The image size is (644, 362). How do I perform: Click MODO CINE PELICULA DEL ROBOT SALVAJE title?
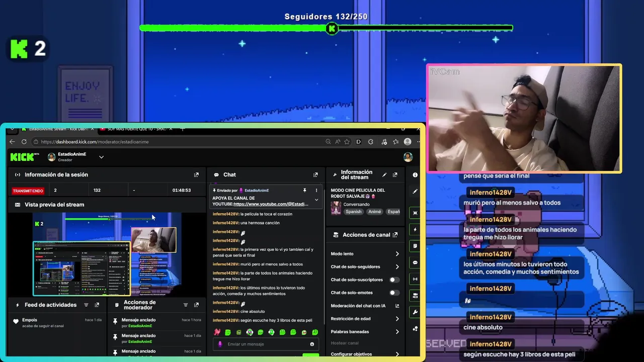click(x=358, y=193)
